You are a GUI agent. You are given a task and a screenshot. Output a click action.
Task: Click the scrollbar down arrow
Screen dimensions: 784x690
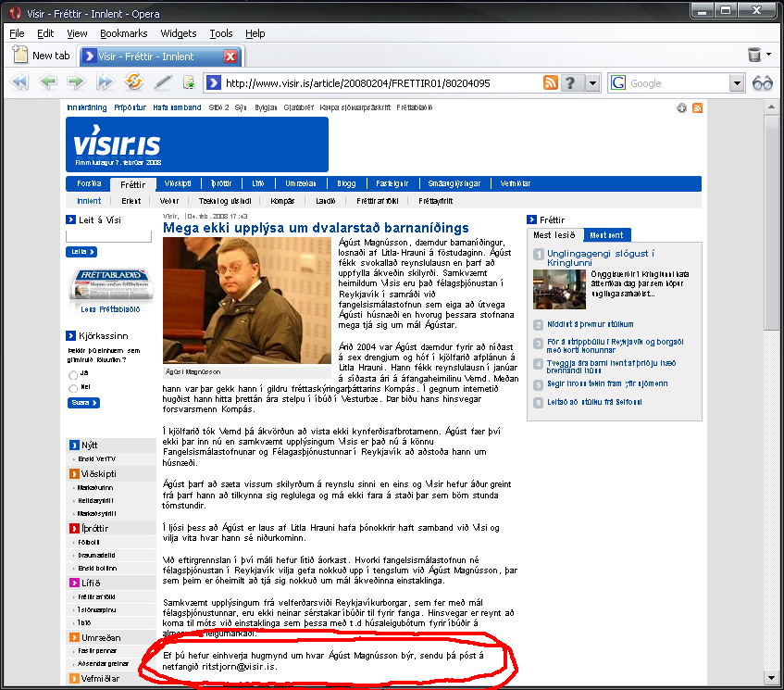coord(771,679)
